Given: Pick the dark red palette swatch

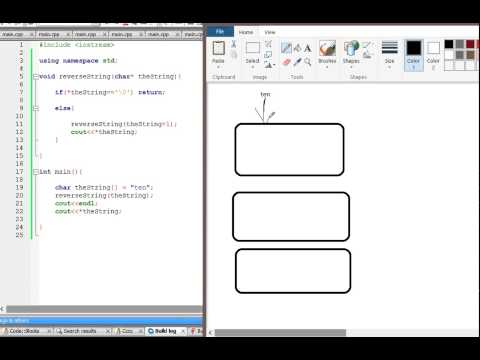Looking at the screenshot, I should pos(470,44).
